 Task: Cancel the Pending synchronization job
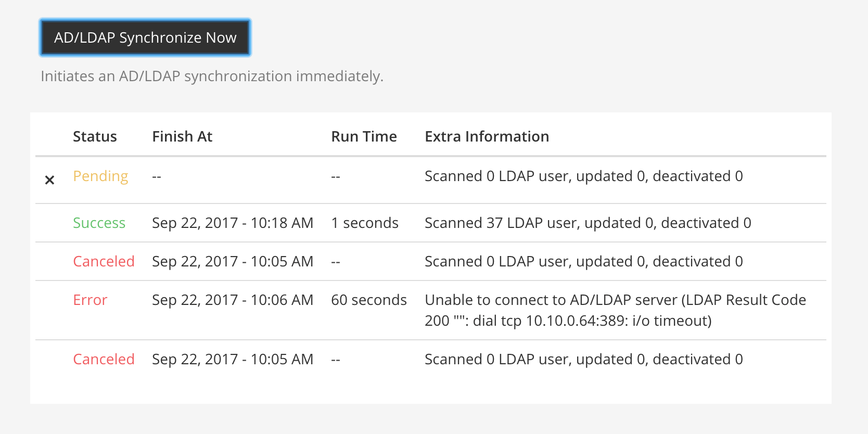[x=49, y=180]
